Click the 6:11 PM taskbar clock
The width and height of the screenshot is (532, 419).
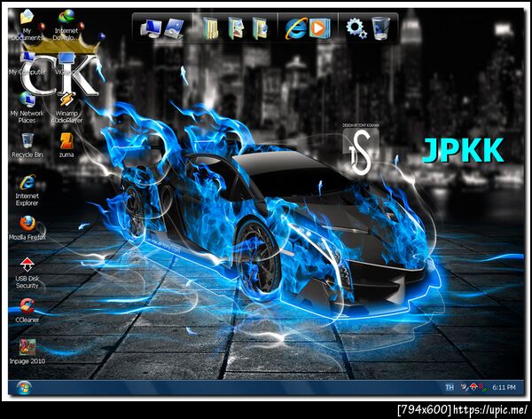[504, 387]
